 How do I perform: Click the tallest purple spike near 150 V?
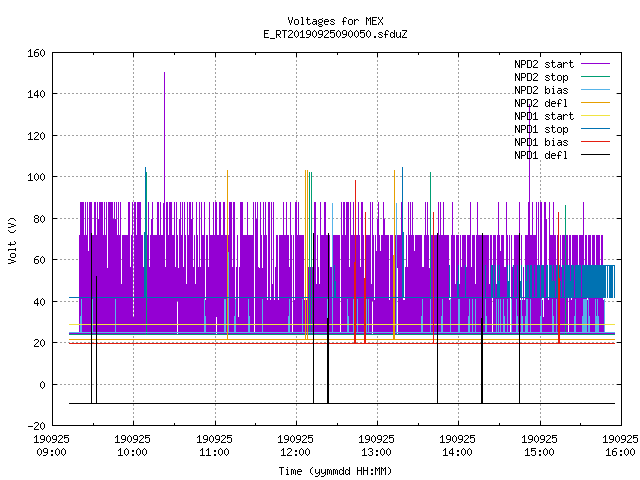164,137
